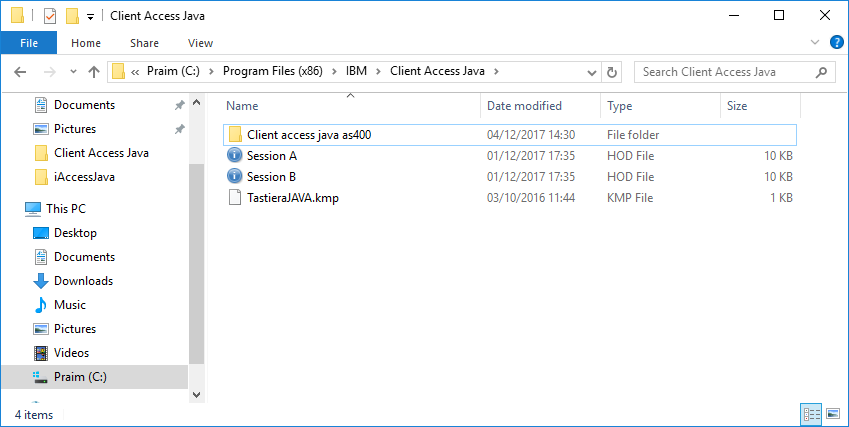The width and height of the screenshot is (849, 427).
Task: Select the Session B file icon
Action: click(x=234, y=176)
